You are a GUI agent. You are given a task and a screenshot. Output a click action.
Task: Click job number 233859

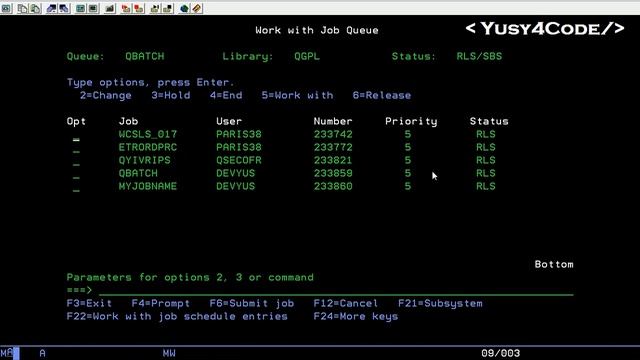coord(333,173)
